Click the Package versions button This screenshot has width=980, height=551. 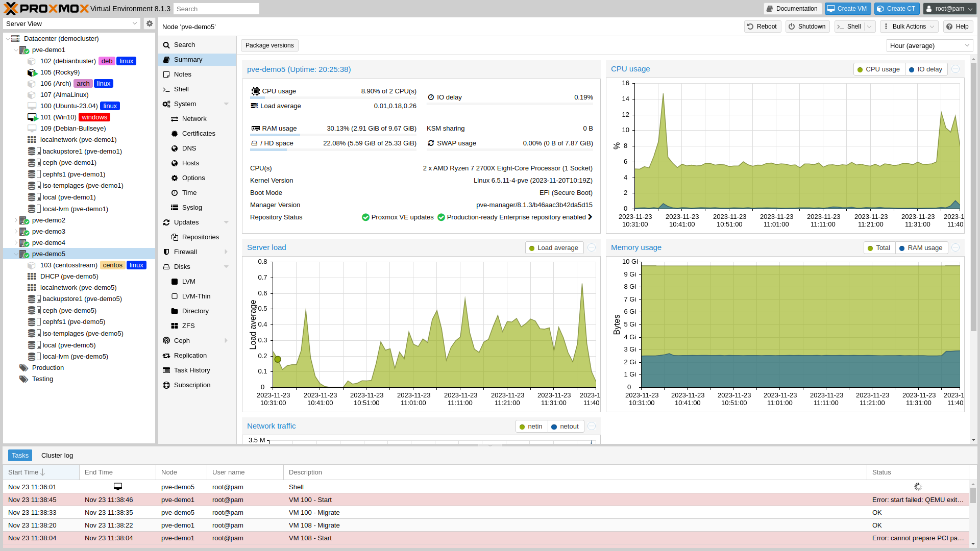coord(269,45)
